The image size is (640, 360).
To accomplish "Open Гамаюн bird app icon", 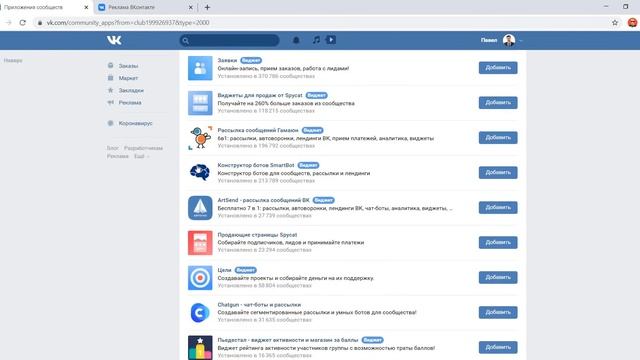I will coord(200,138).
